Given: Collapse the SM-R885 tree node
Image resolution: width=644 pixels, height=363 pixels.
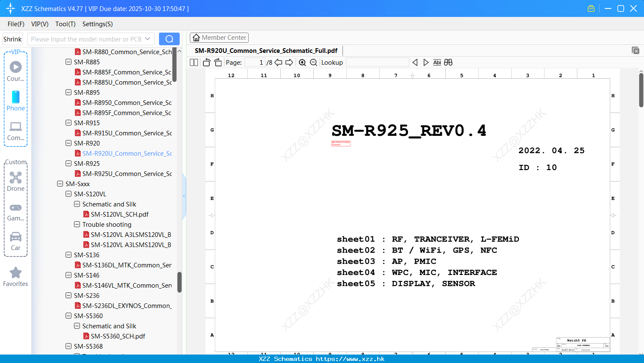Looking at the screenshot, I should pyautogui.click(x=69, y=62).
